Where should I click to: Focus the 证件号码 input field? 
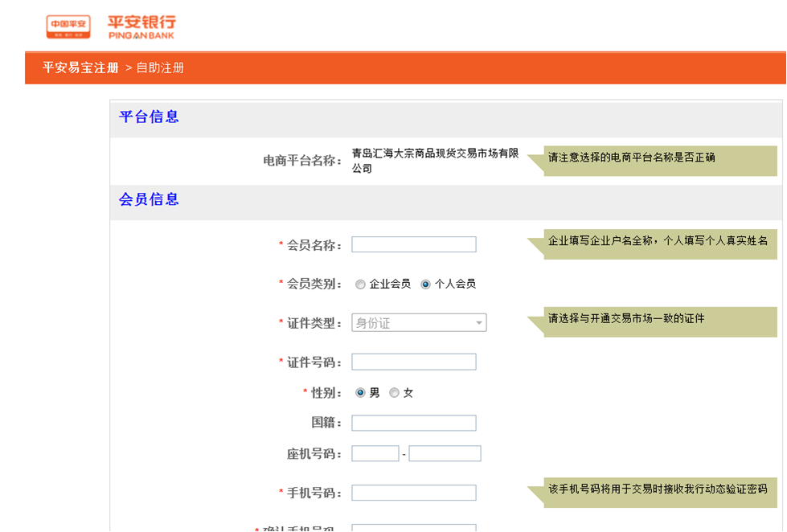tap(413, 362)
